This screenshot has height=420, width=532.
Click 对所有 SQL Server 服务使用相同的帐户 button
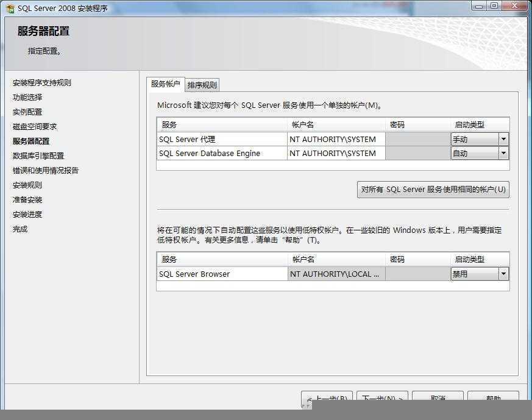point(433,190)
